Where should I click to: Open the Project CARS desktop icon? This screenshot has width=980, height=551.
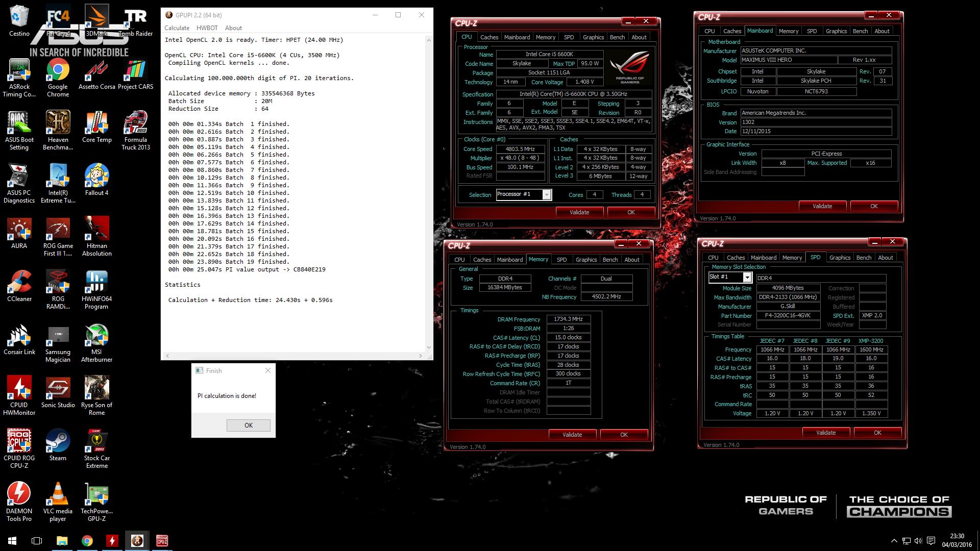pos(136,74)
